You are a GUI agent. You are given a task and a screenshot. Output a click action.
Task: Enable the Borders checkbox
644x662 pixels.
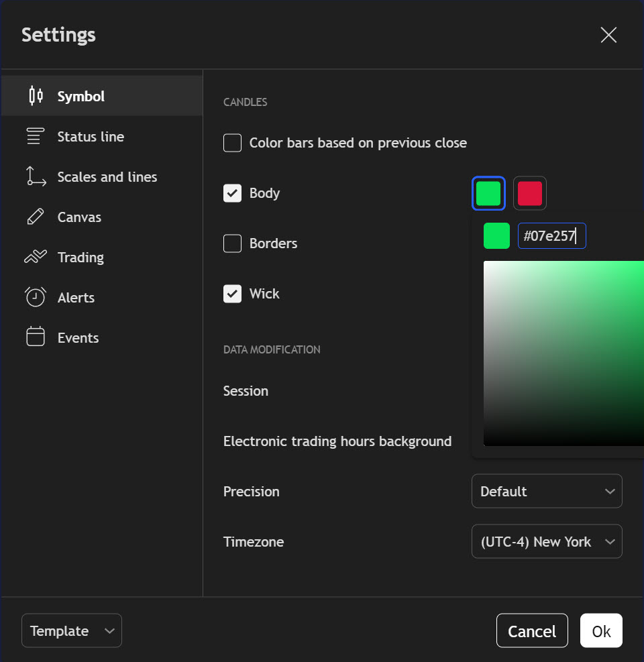point(232,243)
